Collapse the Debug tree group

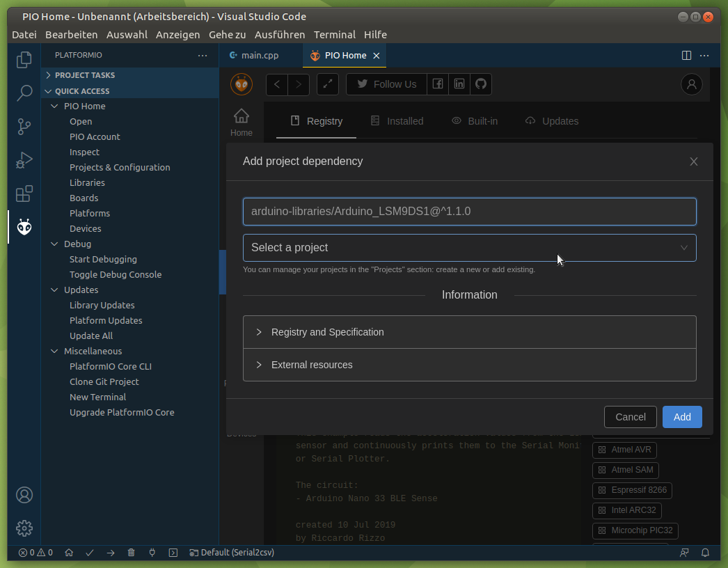[x=54, y=244]
